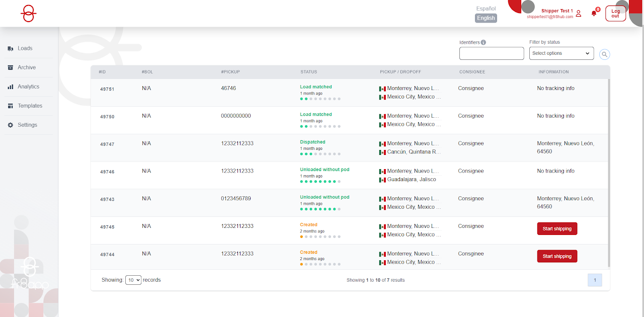Click the Settings gear icon in sidebar

[10, 125]
